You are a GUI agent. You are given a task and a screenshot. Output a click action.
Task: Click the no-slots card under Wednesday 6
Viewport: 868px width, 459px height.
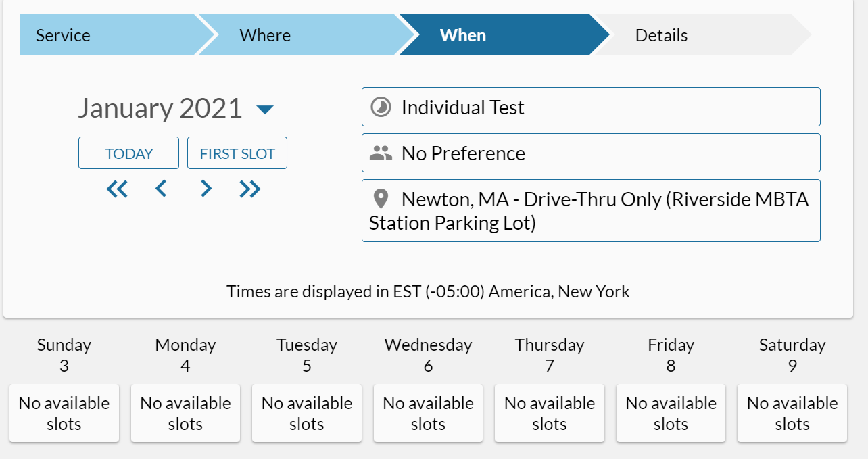click(x=428, y=414)
